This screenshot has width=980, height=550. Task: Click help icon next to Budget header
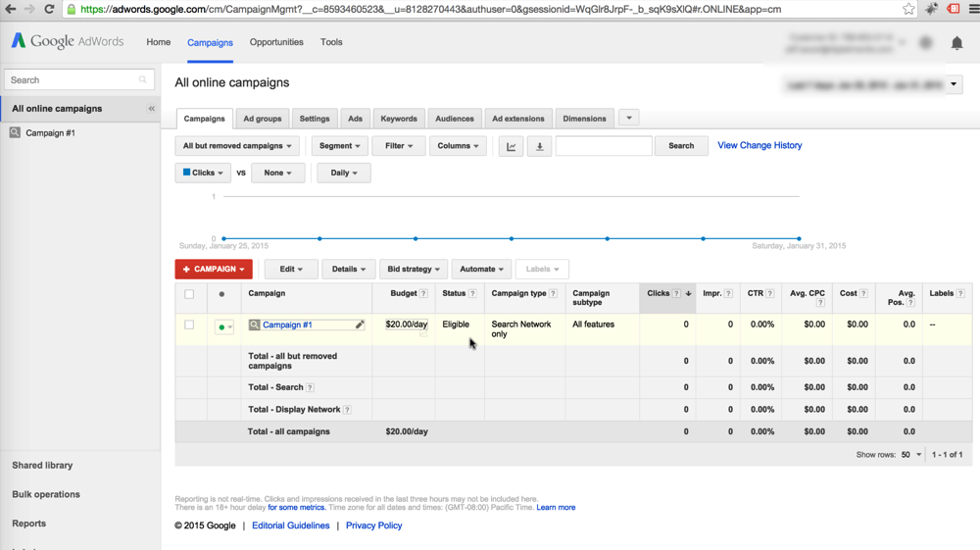point(423,294)
